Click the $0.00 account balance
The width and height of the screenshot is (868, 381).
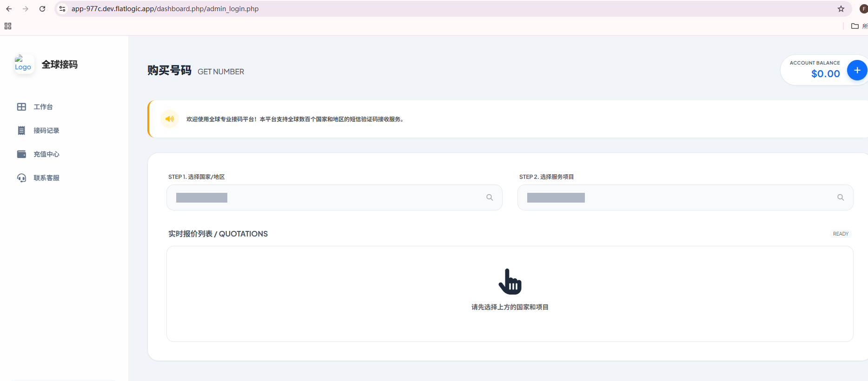[x=825, y=74]
